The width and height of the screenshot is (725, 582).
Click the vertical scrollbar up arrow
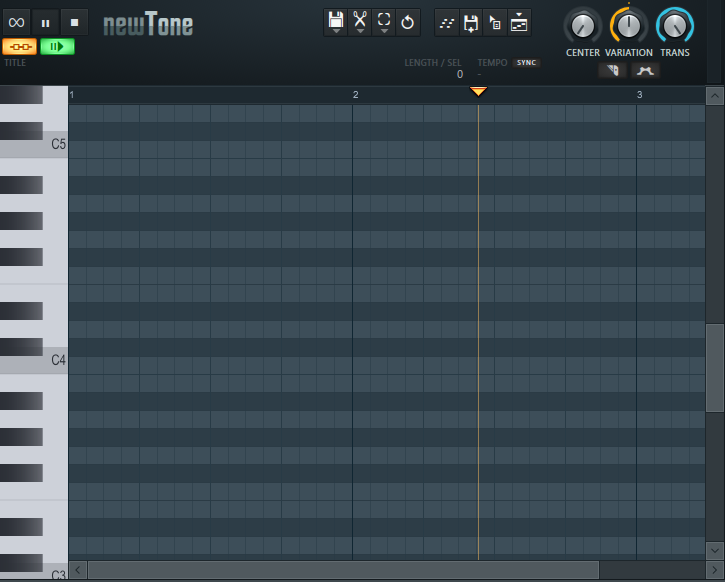pyautogui.click(x=714, y=96)
